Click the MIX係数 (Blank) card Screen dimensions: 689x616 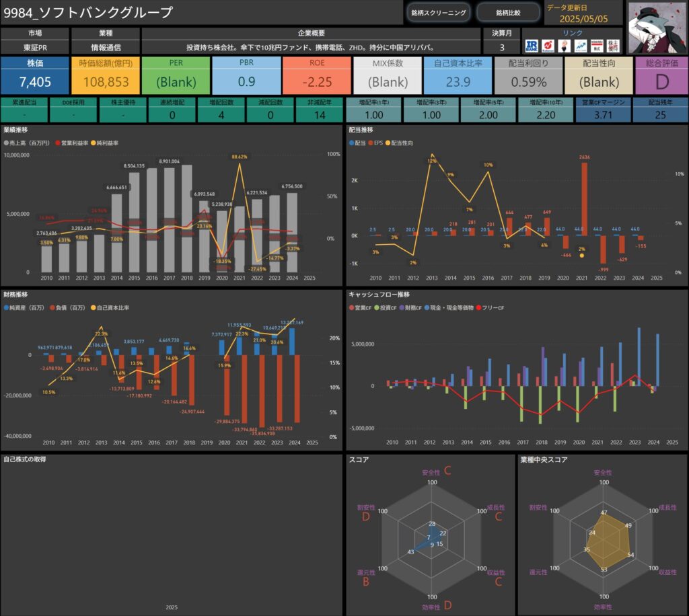388,75
